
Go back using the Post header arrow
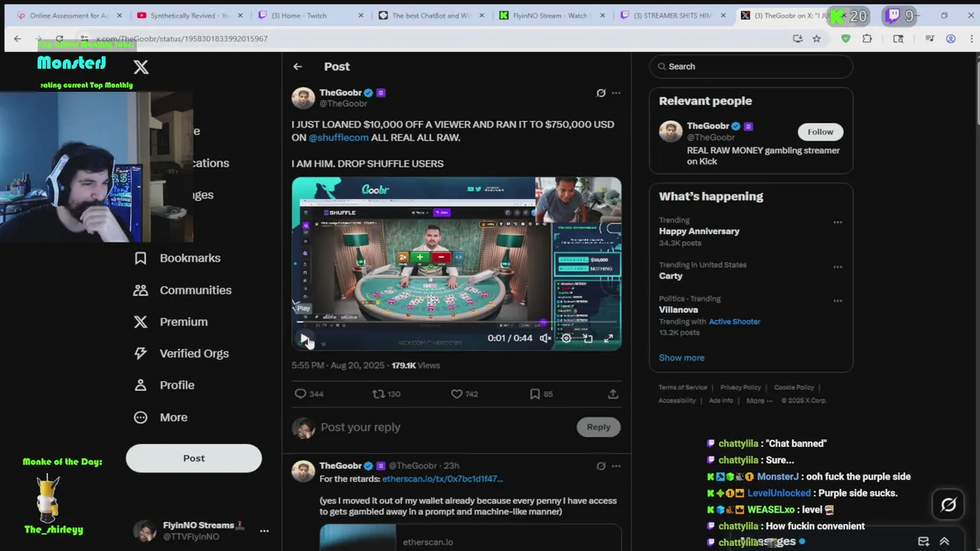(x=297, y=67)
